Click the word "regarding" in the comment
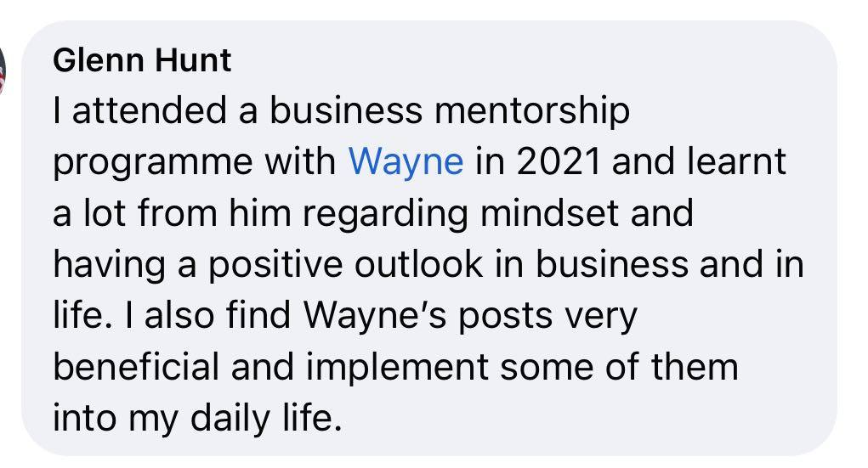 click(385, 215)
